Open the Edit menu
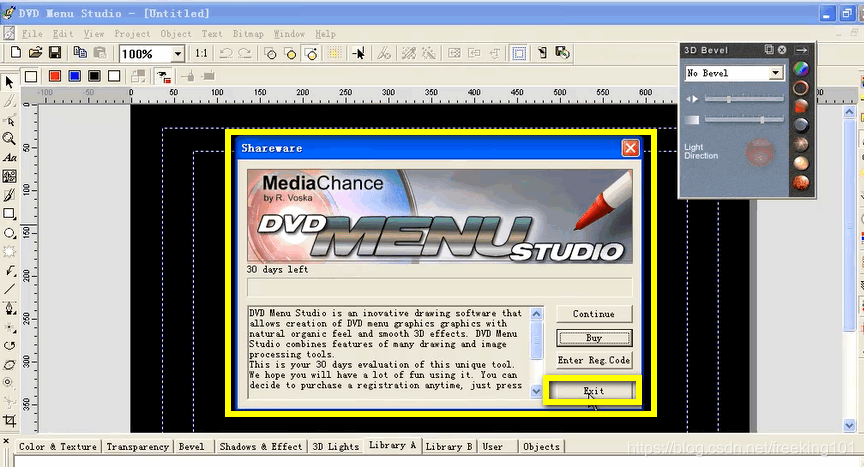The width and height of the screenshot is (864, 467). pyautogui.click(x=63, y=34)
